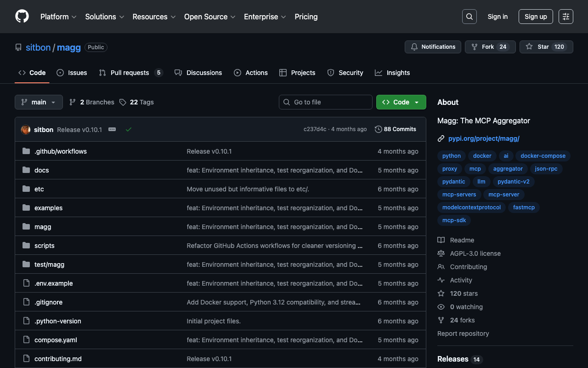
Task: Open the search magnifier icon
Action: point(469,17)
